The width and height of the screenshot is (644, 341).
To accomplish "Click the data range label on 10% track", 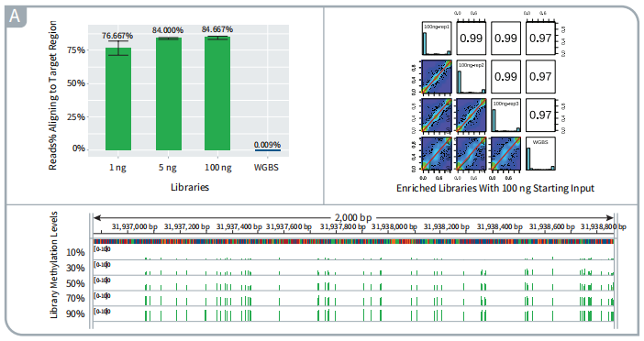I will click(x=102, y=249).
